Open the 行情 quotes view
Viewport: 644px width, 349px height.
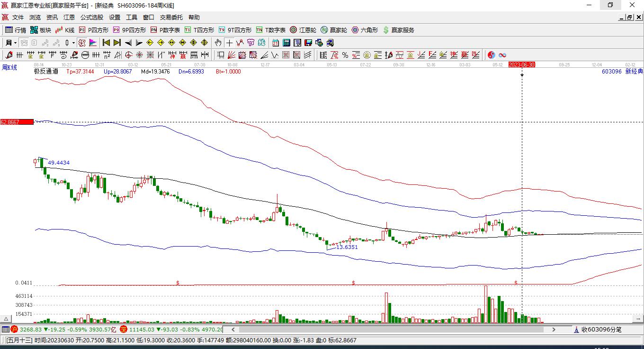click(16, 30)
